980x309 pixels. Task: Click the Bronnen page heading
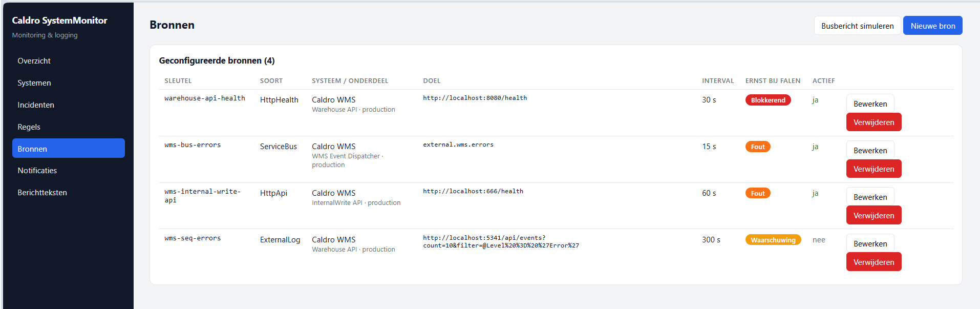point(172,25)
